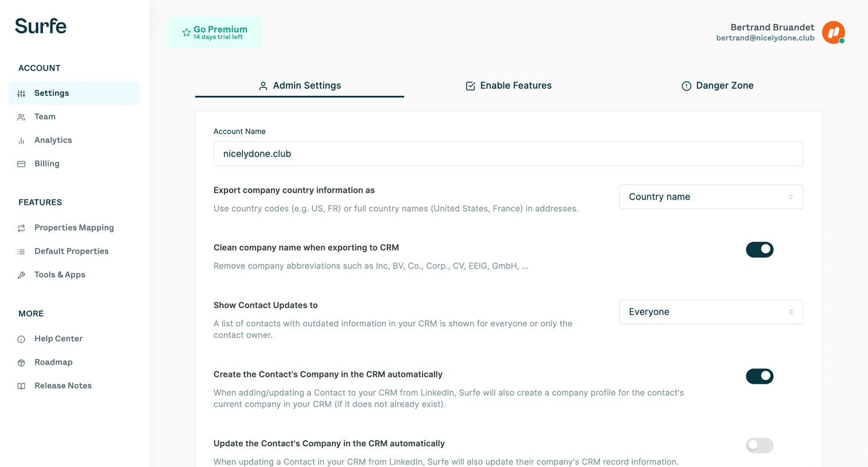Open Release Notes
This screenshot has height=467, width=868.
[x=75, y=386]
